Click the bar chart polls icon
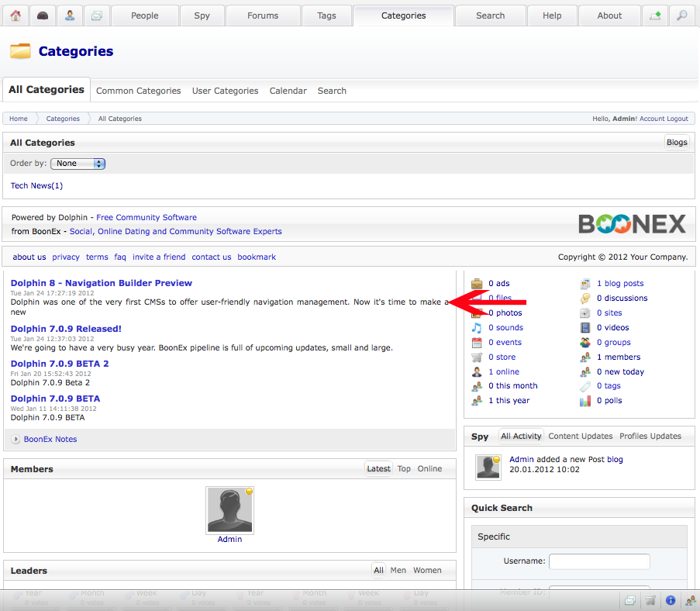Image resolution: width=700 pixels, height=611 pixels. [585, 401]
